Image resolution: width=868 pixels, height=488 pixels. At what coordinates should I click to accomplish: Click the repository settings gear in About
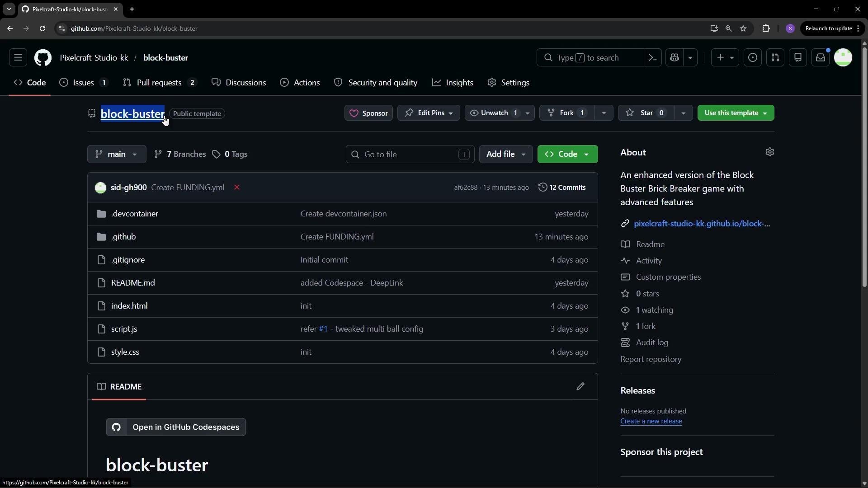(770, 152)
